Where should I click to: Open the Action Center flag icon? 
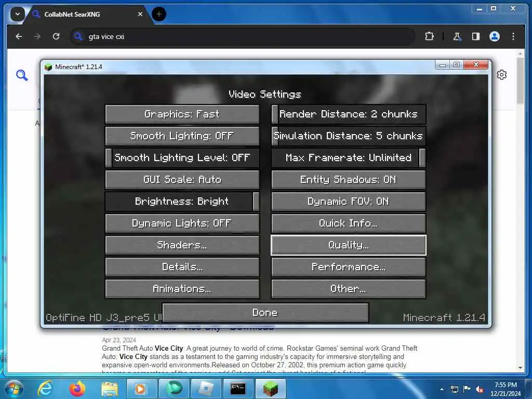(467, 389)
